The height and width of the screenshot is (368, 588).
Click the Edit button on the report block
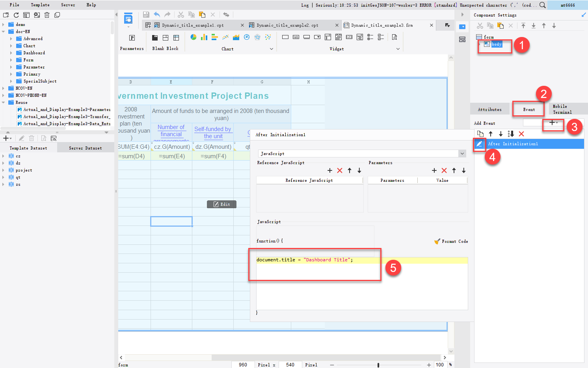(x=221, y=204)
